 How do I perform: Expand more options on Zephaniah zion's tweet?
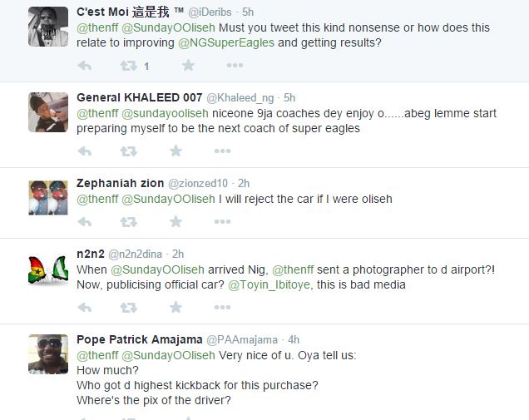coord(222,222)
